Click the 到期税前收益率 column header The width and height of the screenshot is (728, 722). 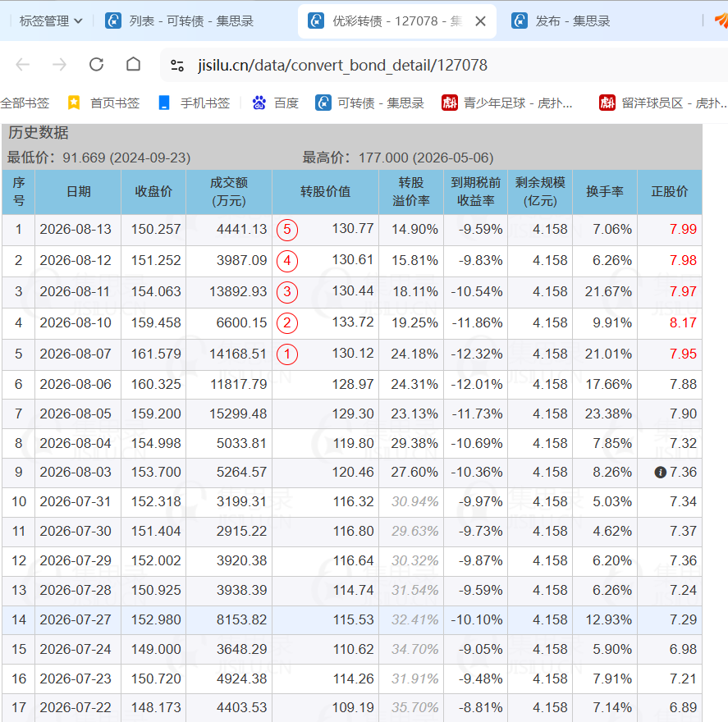pos(475,192)
